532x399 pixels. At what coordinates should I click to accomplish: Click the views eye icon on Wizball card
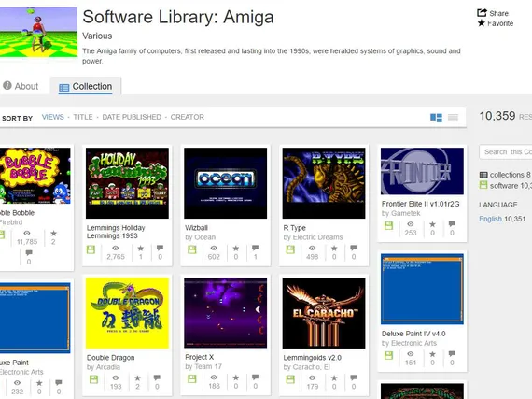[214, 249]
